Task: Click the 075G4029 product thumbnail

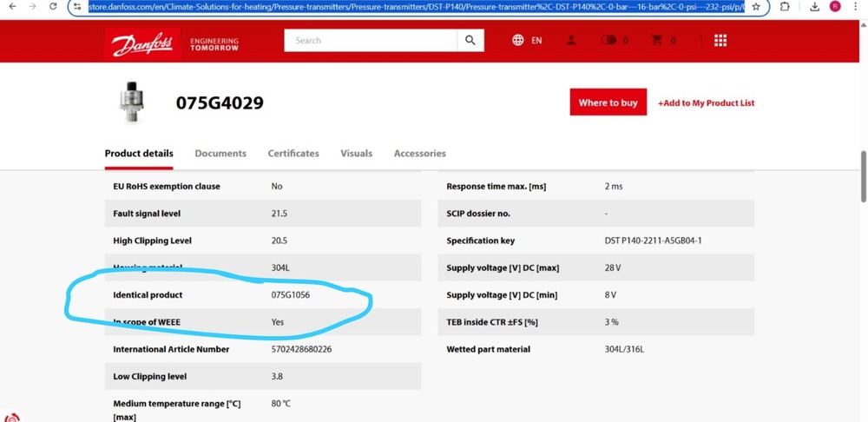Action: 132,102
